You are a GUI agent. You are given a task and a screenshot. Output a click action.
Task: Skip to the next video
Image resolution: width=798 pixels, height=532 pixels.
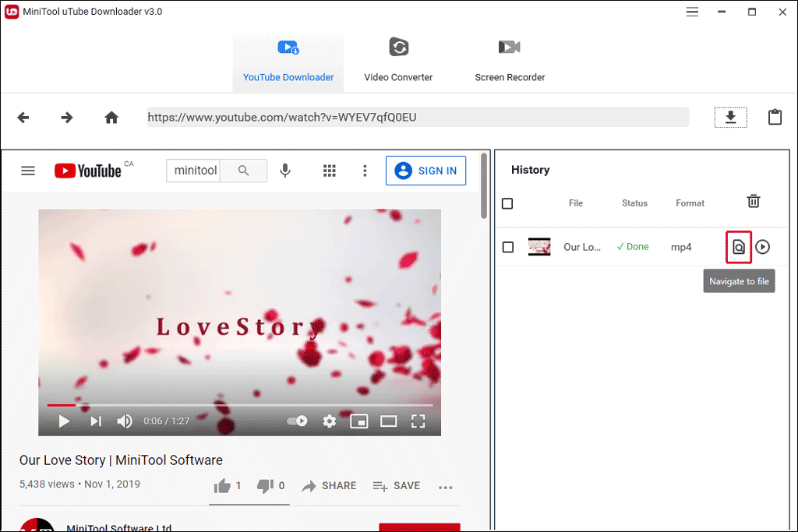pos(96,421)
